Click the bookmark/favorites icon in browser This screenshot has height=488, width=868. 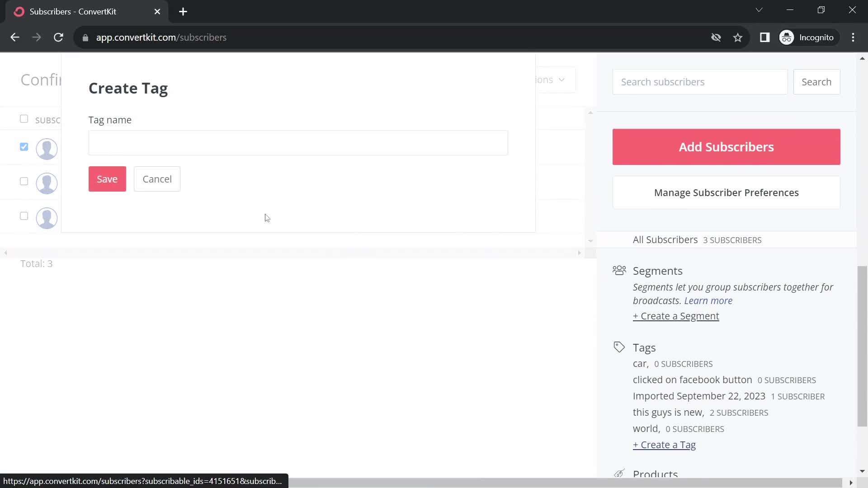[x=737, y=38]
